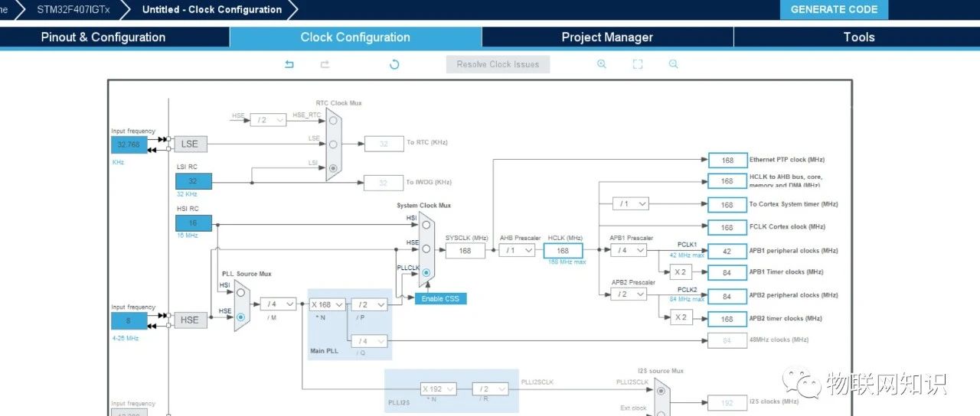Zoom in on the clock diagram
980x416 pixels.
[602, 64]
